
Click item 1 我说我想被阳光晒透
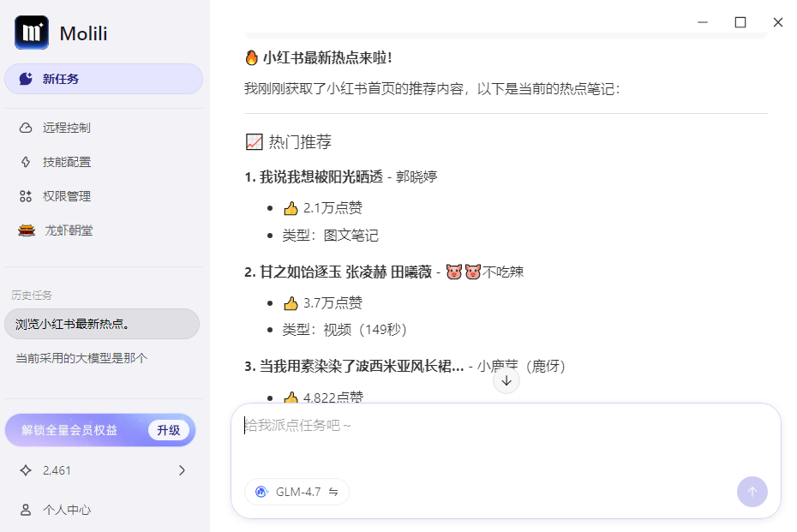click(321, 176)
